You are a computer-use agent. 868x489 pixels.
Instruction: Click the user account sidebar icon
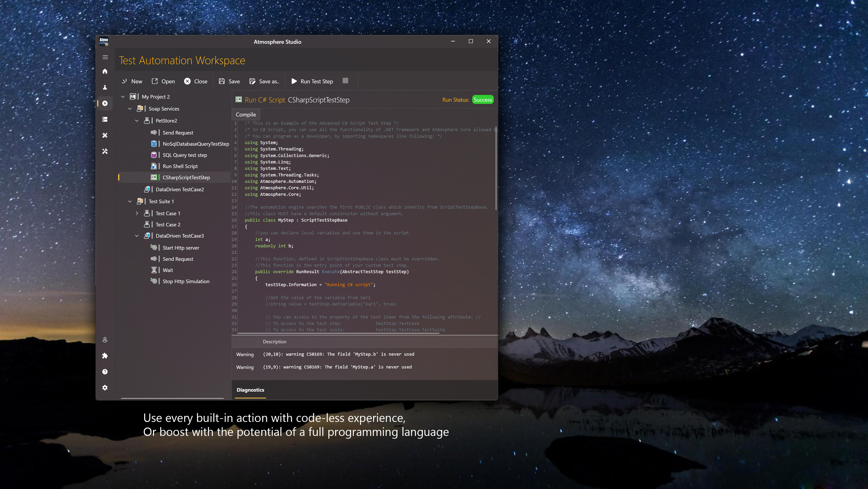(x=105, y=340)
